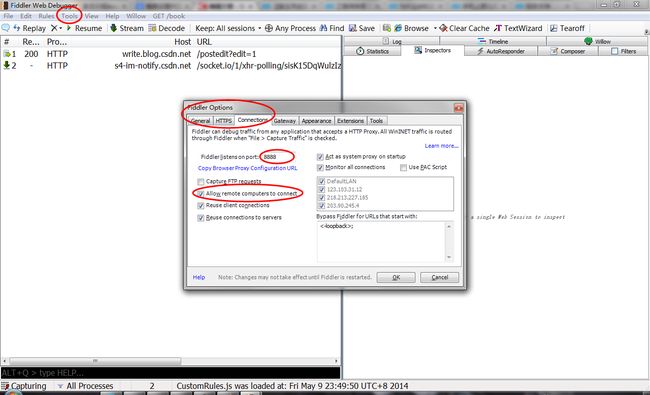This screenshot has width=650, height=395.
Task: Click the Replay toolbar button
Action: click(29, 28)
